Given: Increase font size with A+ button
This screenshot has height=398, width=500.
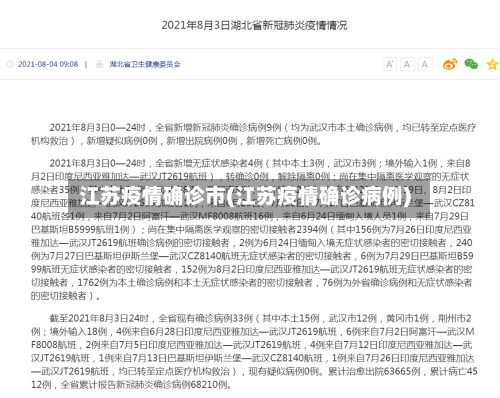Looking at the screenshot, I should (389, 64).
